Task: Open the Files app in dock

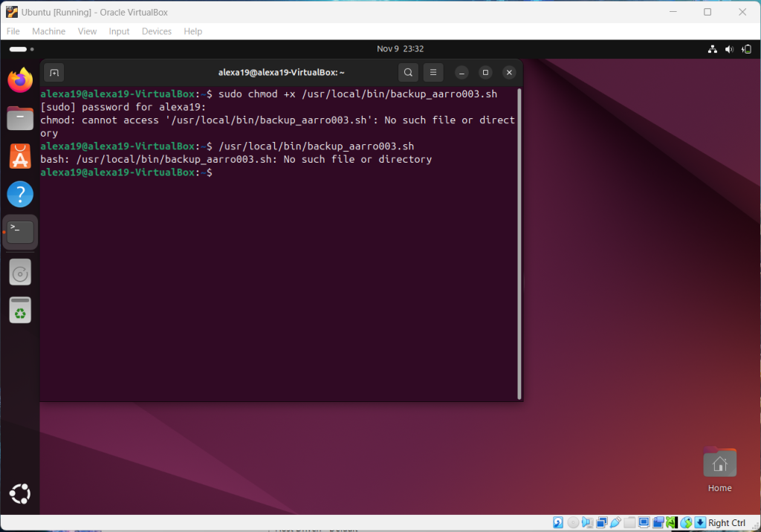Action: tap(20, 118)
